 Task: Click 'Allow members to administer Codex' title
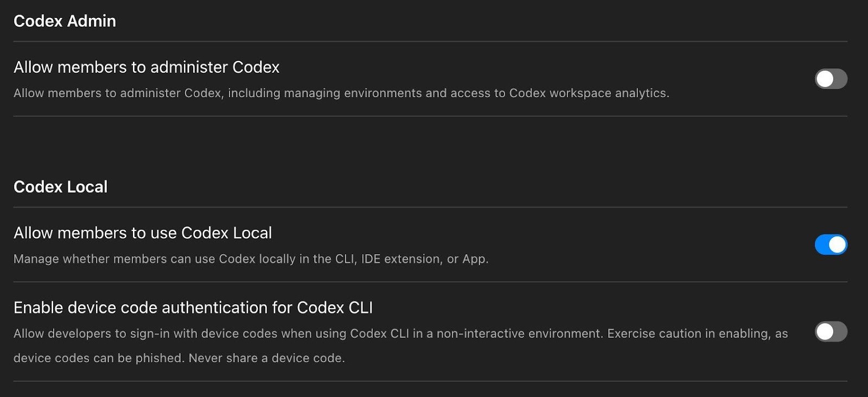point(146,67)
